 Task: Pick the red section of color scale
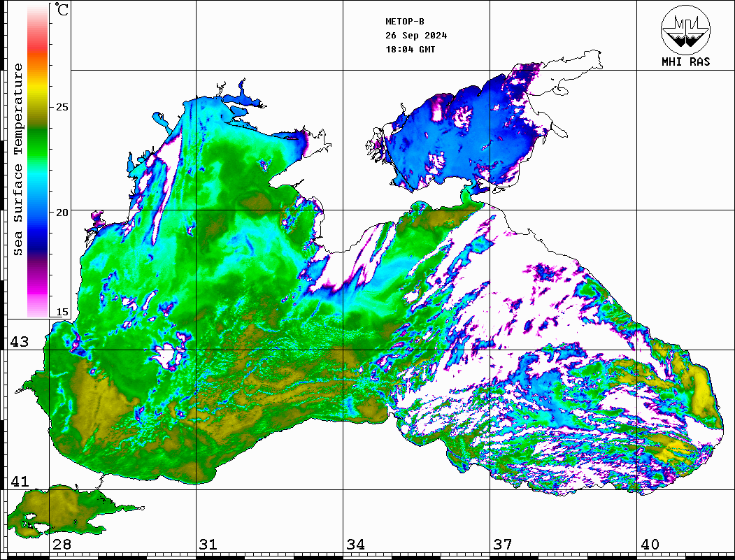(37, 49)
